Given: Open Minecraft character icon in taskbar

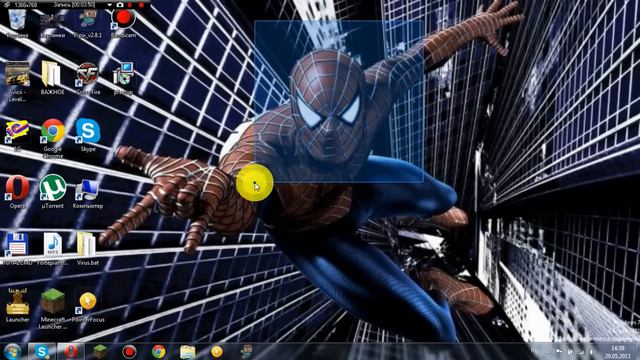Looking at the screenshot, I should tap(246, 351).
